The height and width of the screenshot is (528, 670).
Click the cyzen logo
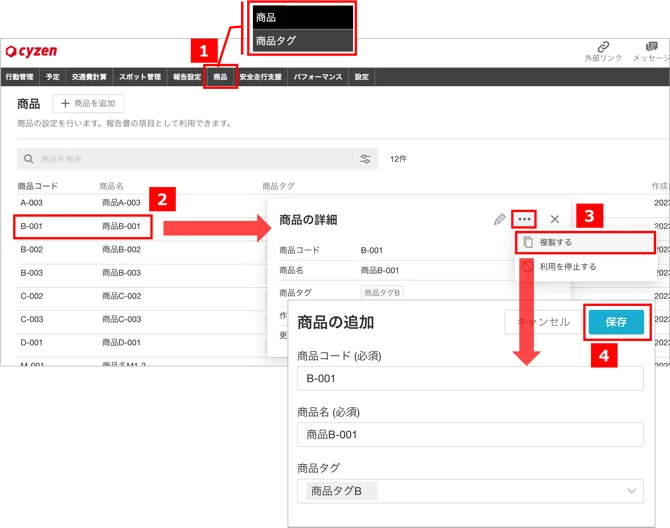(x=31, y=51)
